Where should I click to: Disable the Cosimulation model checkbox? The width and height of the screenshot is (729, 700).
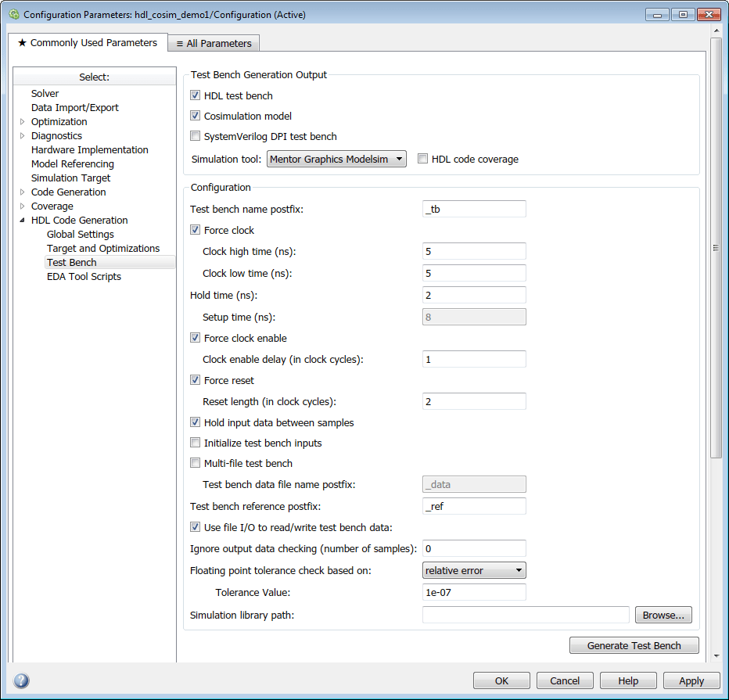coord(196,116)
